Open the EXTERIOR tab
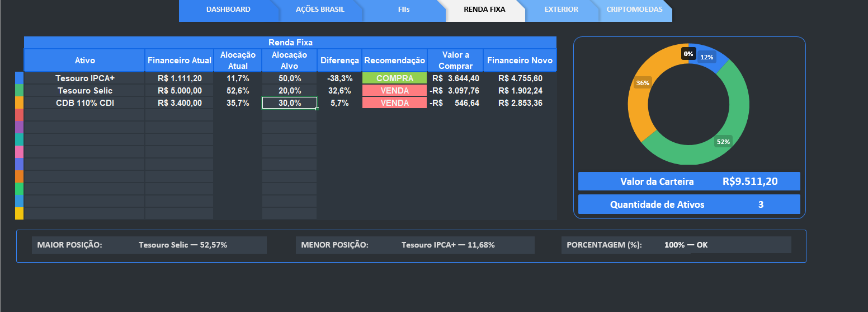This screenshot has height=312, width=868. point(561,10)
